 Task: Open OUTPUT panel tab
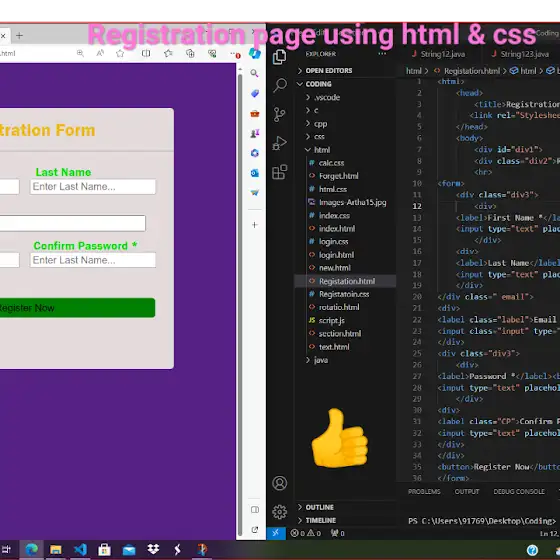(x=467, y=492)
